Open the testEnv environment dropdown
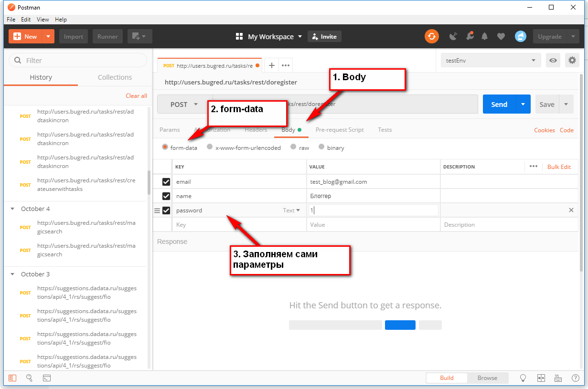The image size is (588, 389). 491,60
